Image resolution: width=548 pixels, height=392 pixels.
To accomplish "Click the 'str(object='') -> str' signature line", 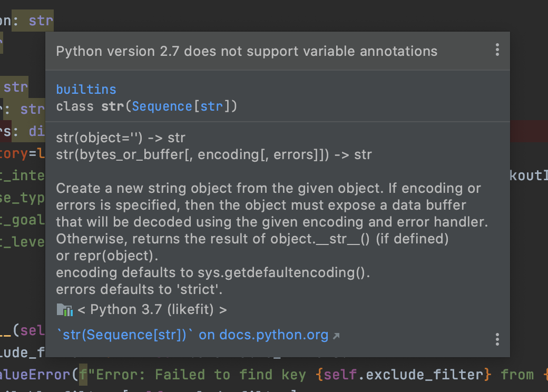I will 121,138.
